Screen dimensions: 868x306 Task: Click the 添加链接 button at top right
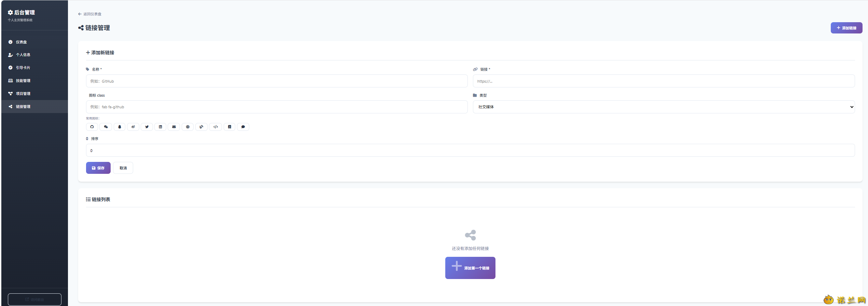(x=846, y=28)
